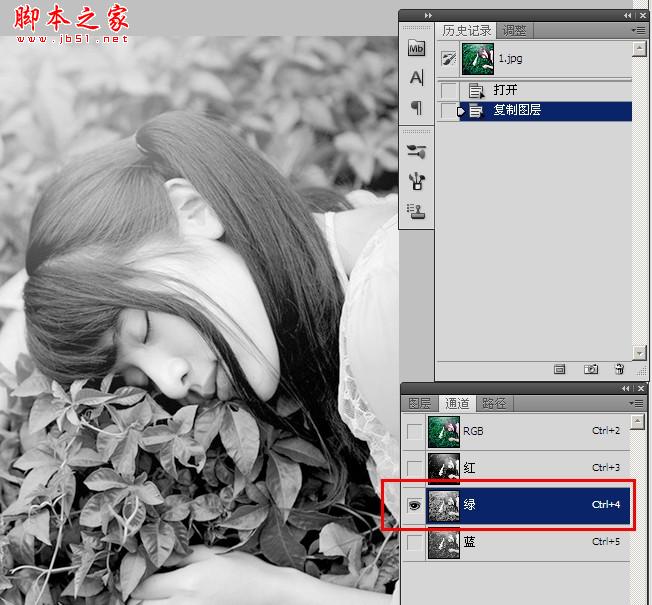The width and height of the screenshot is (652, 605).
Task: Open the Paragraph panel icon
Action: click(x=416, y=107)
